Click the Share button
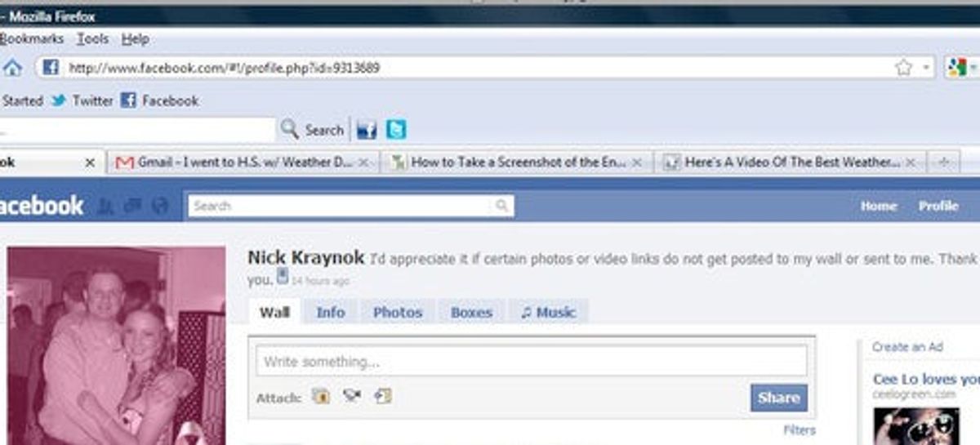The height and width of the screenshot is (445, 980). click(778, 398)
